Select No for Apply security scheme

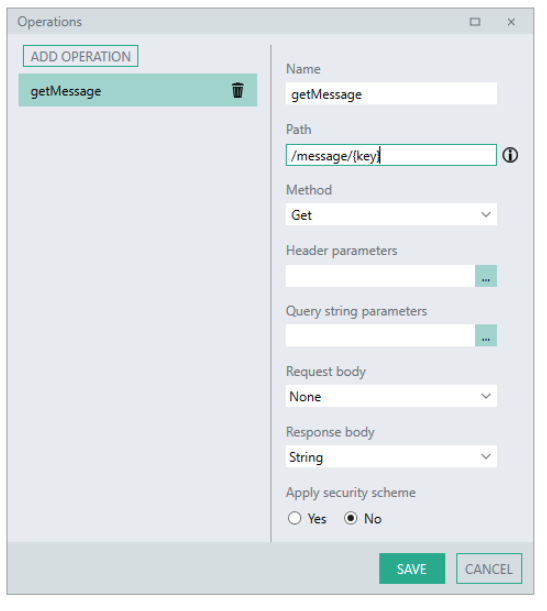[x=351, y=518]
